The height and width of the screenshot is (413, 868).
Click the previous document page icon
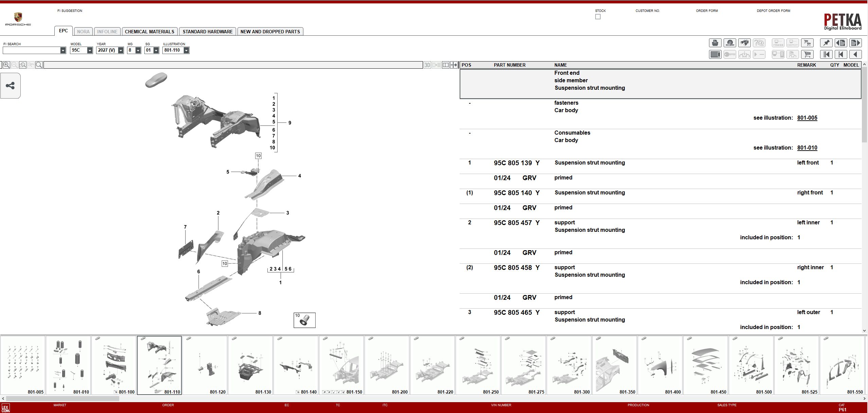[841, 43]
